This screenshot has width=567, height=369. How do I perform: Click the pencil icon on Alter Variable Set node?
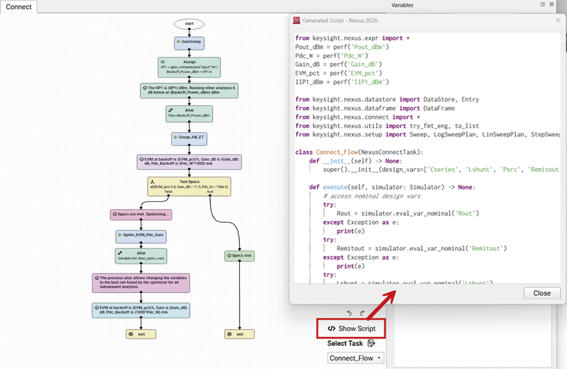pos(120,253)
